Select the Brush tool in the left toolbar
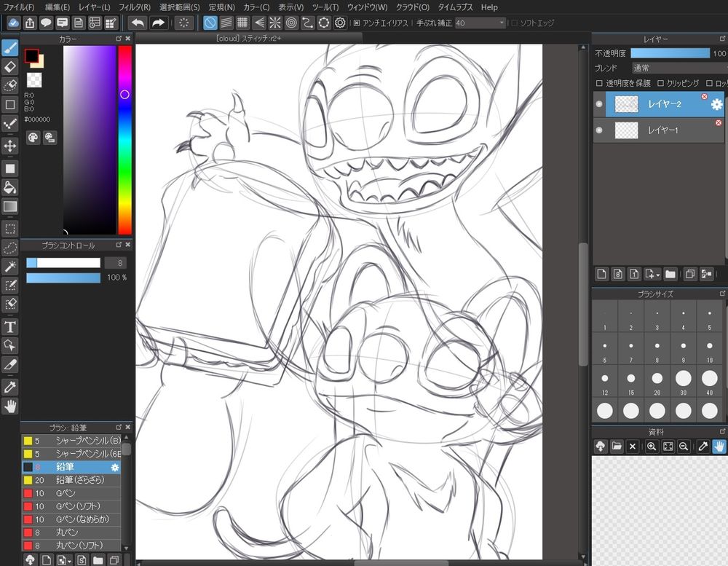Viewport: 728px width, 566px height. (10, 47)
